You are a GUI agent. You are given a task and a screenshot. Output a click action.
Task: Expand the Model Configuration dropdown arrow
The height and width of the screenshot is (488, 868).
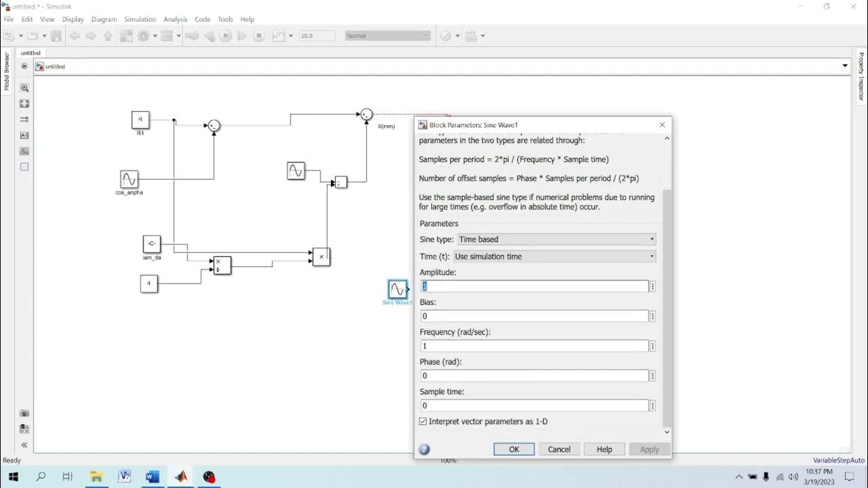(155, 36)
